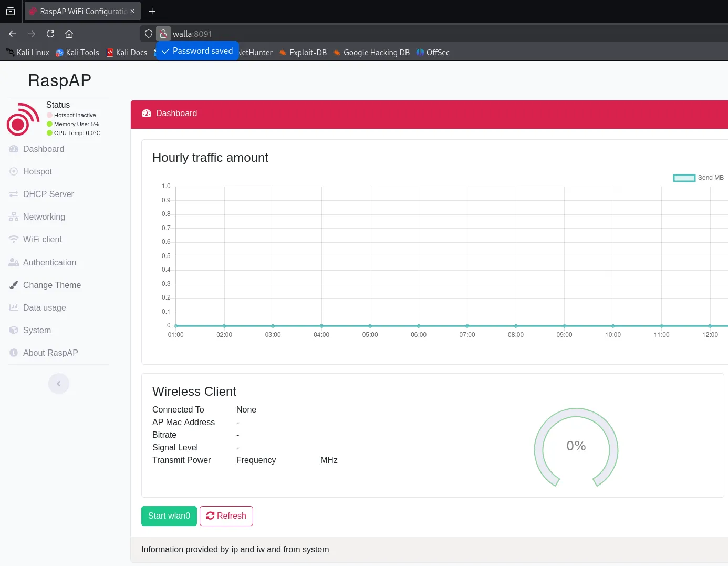Click the 0% signal gauge
Screen dimensions: 728x566
tap(576, 447)
